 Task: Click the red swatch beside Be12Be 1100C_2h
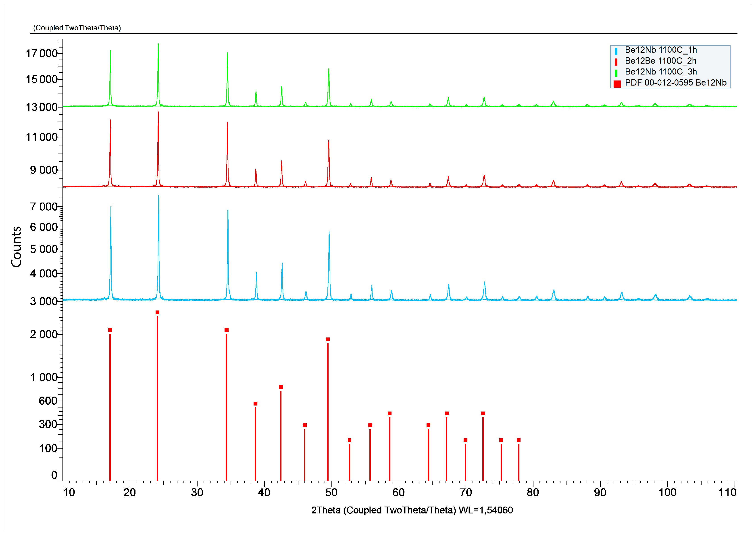(x=616, y=62)
